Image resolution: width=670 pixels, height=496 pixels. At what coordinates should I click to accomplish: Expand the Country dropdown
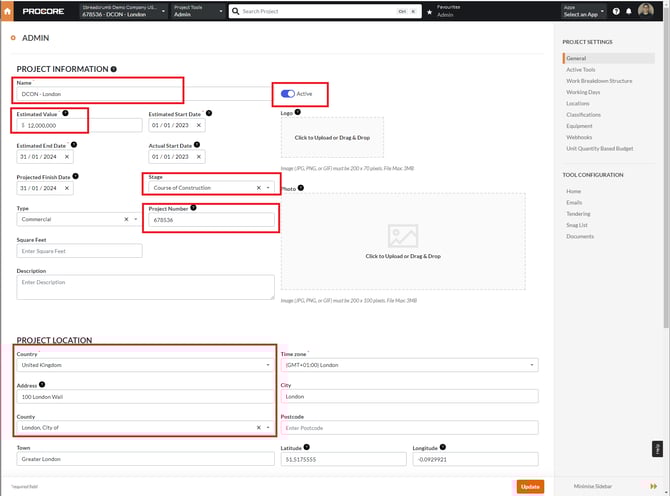[x=268, y=365]
